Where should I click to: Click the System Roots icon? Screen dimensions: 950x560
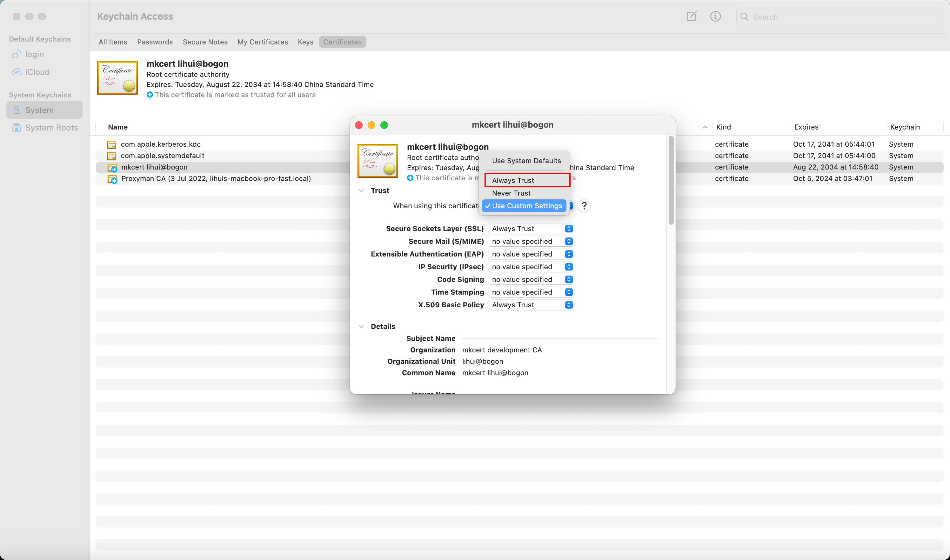coord(16,128)
